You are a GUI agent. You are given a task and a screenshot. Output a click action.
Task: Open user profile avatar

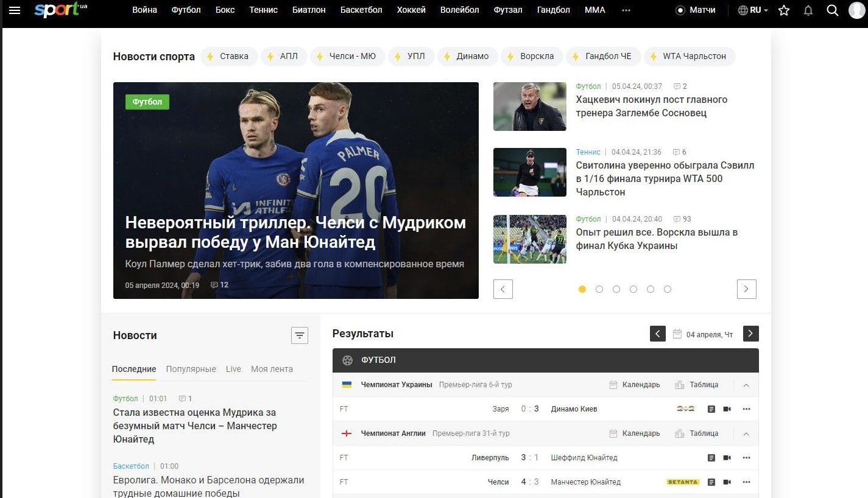[x=857, y=10]
